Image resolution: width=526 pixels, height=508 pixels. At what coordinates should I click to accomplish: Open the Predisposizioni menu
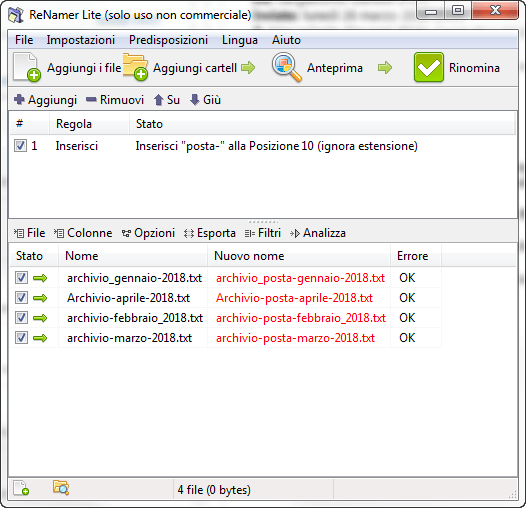168,40
